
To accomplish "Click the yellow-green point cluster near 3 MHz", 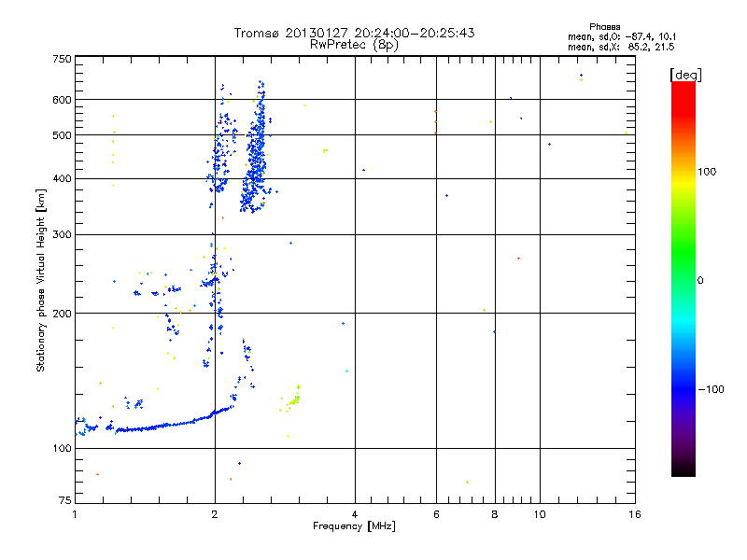I will click(x=291, y=401).
